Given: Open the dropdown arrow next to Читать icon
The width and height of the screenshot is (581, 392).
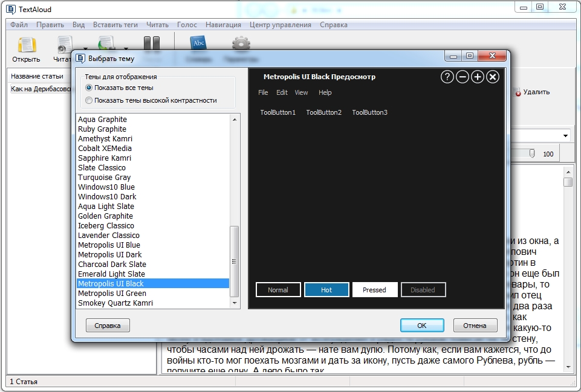Looking at the screenshot, I should 86,48.
